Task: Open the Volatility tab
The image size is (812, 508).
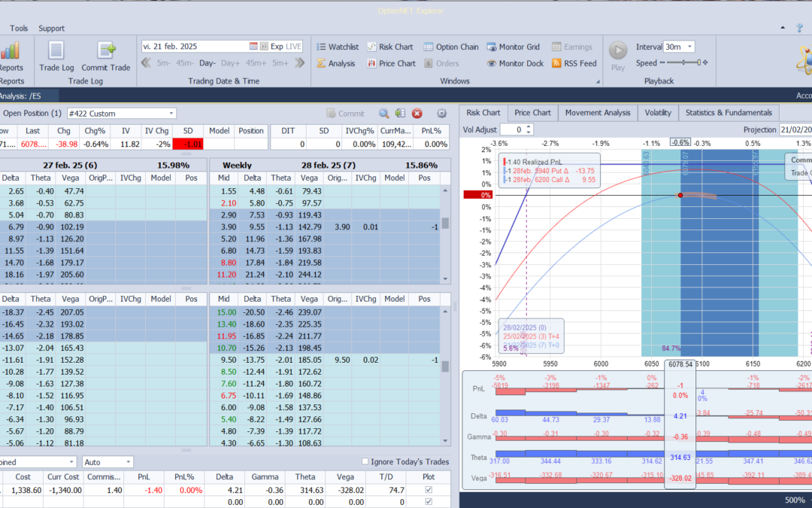Action: coord(658,113)
